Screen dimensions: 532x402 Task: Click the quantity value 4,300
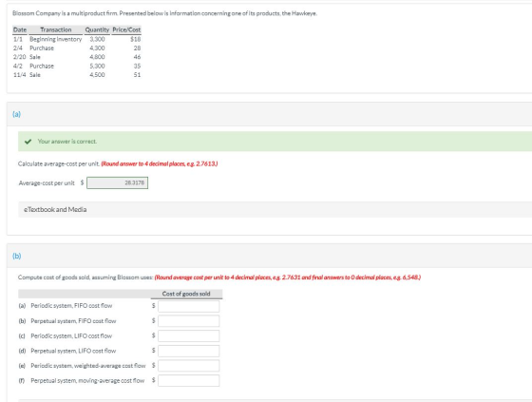point(97,48)
